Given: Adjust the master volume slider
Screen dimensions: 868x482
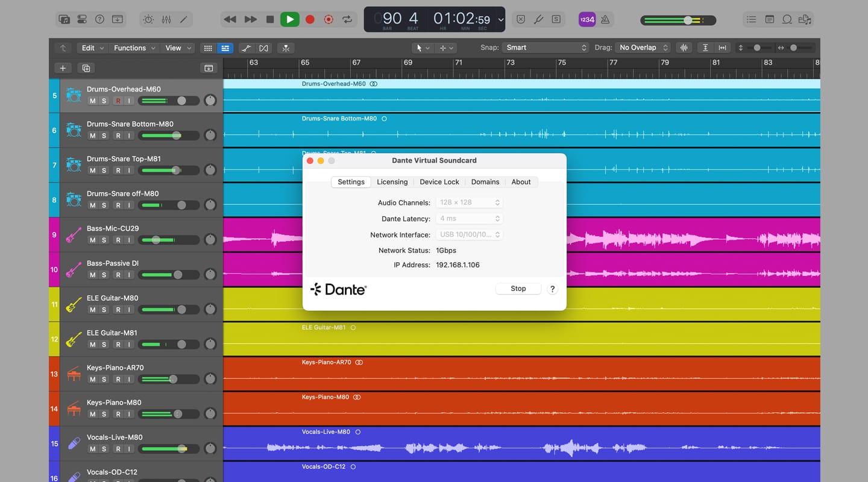Looking at the screenshot, I should coord(678,20).
